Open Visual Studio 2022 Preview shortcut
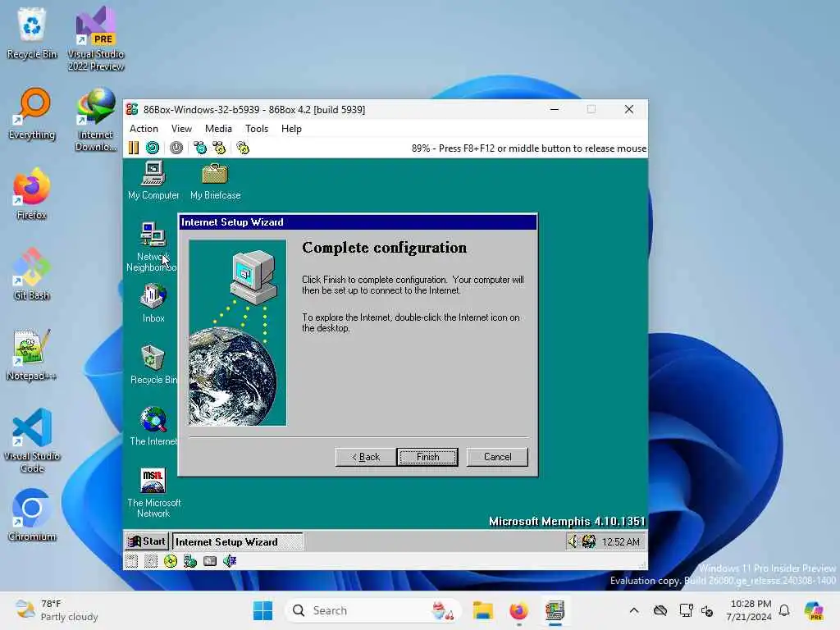This screenshot has width=840, height=630. pyautogui.click(x=96, y=39)
